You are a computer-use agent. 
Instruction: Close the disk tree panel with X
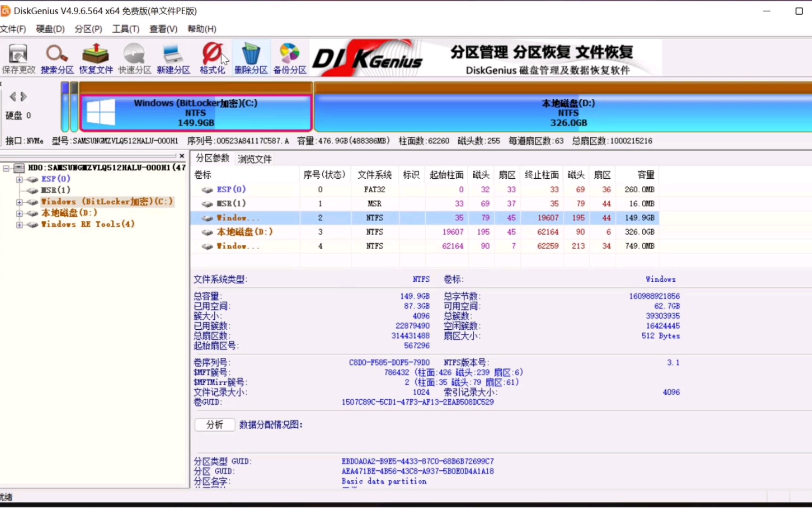point(182,156)
